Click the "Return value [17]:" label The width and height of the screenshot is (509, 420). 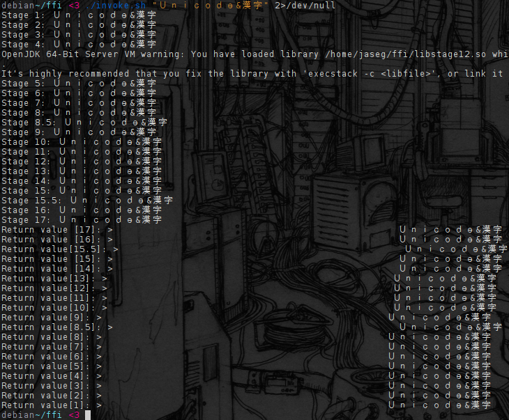[x=52, y=230]
